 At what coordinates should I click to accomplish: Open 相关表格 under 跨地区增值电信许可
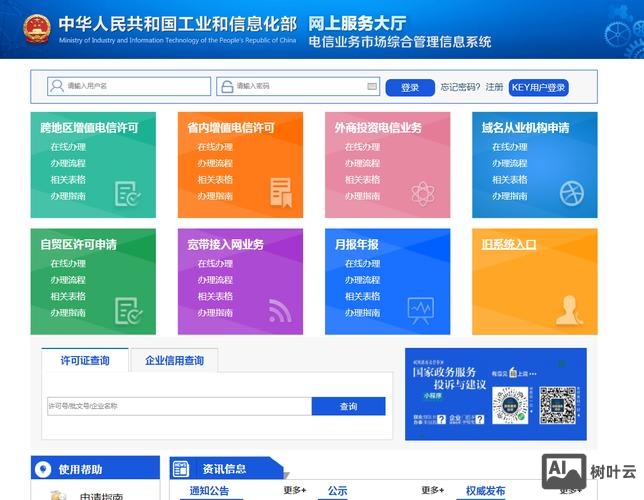pyautogui.click(x=68, y=180)
